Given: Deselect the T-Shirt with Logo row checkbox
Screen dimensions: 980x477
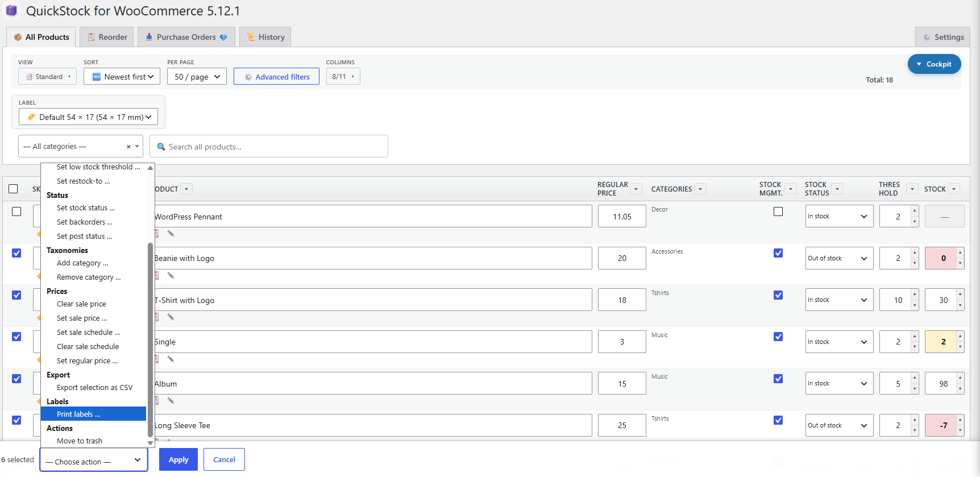Looking at the screenshot, I should [x=16, y=295].
